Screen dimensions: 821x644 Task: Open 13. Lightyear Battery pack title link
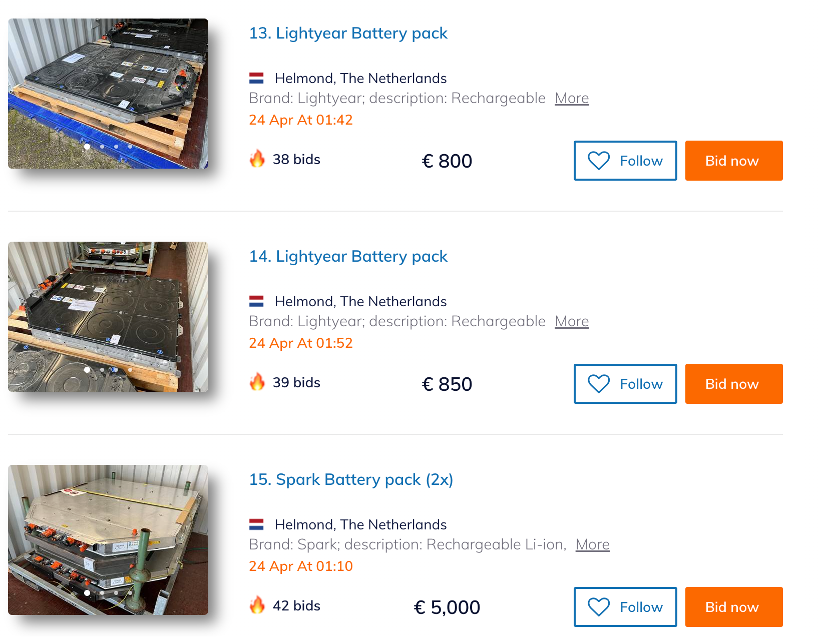click(x=348, y=33)
